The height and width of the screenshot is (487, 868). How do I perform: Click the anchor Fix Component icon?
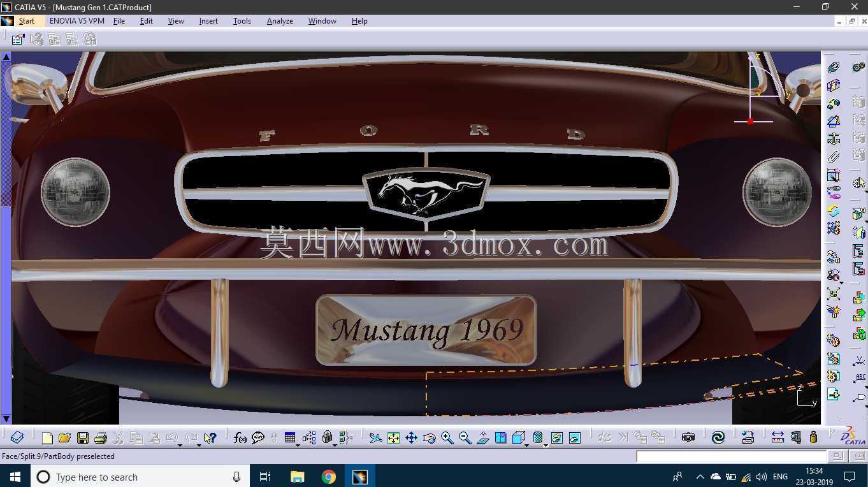pyautogui.click(x=834, y=139)
